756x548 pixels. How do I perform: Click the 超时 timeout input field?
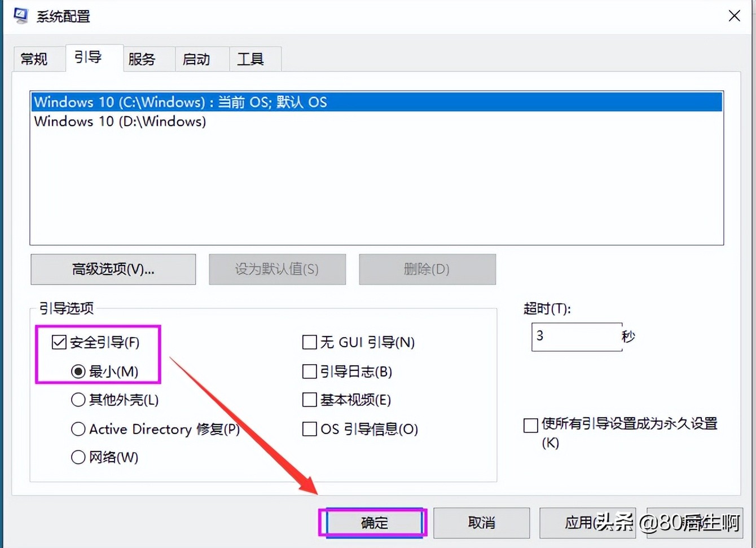(x=577, y=336)
